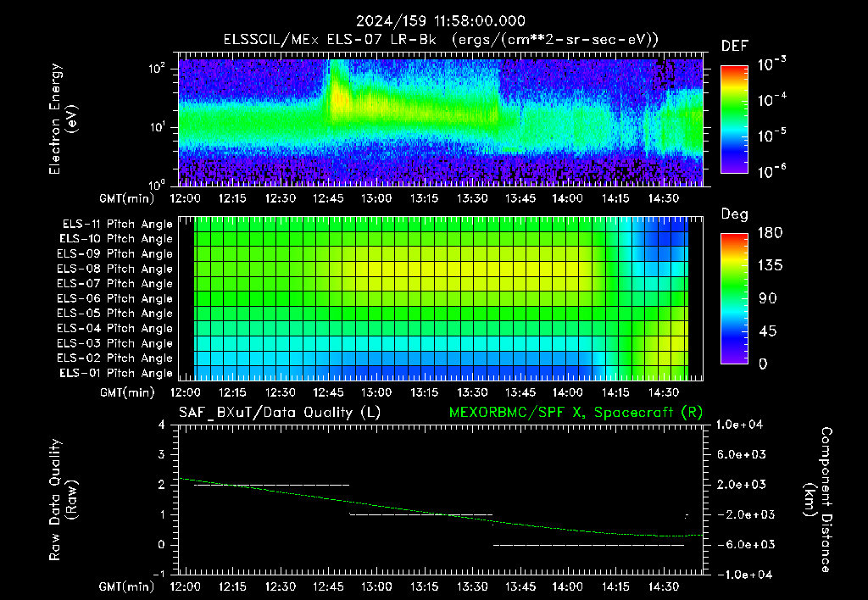Click the "14:00" tick under data quality panel
This screenshot has width=868, height=600.
tap(567, 586)
